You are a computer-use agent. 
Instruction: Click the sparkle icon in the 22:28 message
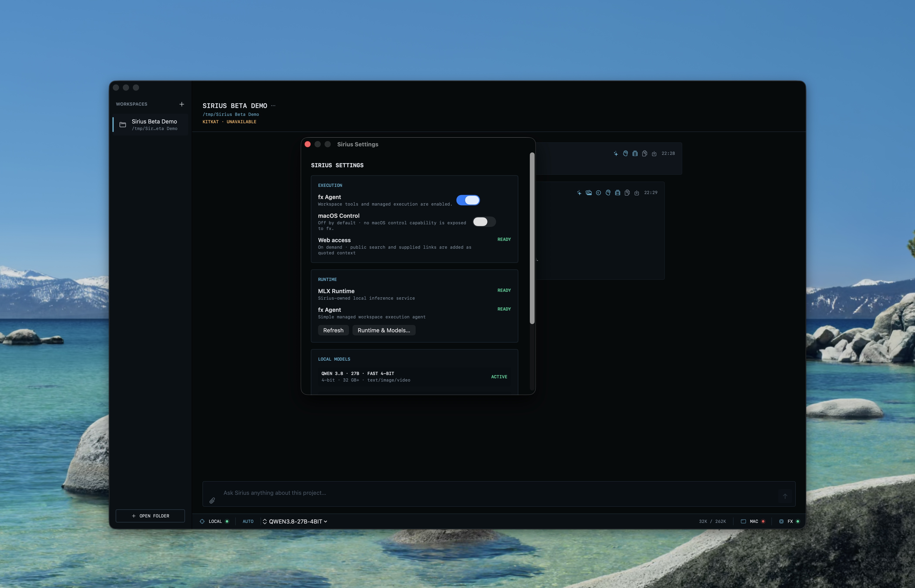616,154
